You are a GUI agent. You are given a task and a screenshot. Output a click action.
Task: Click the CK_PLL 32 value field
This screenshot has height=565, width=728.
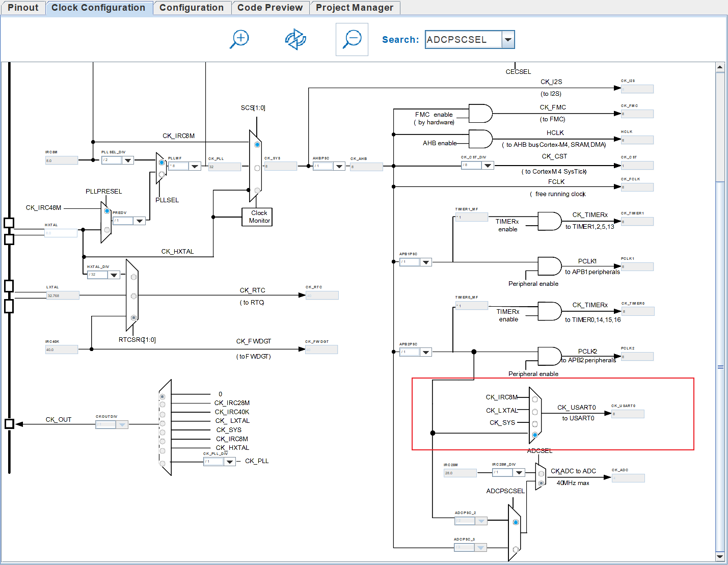pyautogui.click(x=225, y=167)
